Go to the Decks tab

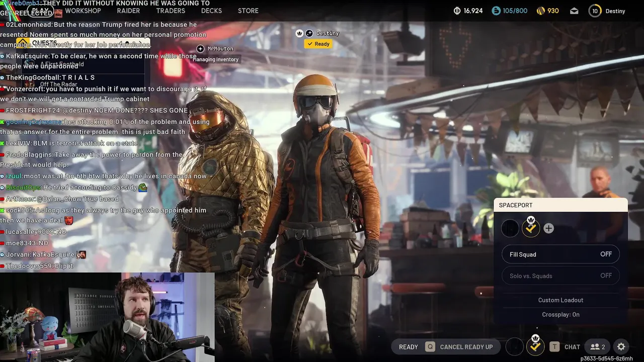click(211, 11)
